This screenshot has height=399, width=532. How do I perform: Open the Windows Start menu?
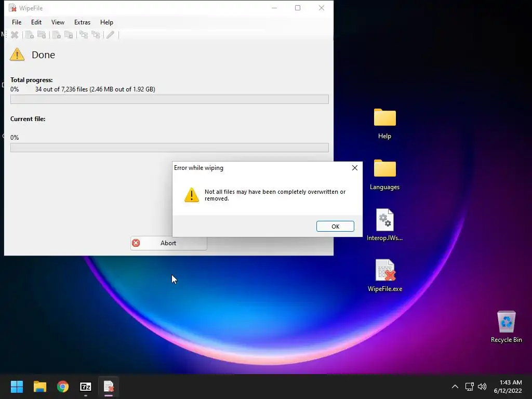(x=17, y=387)
